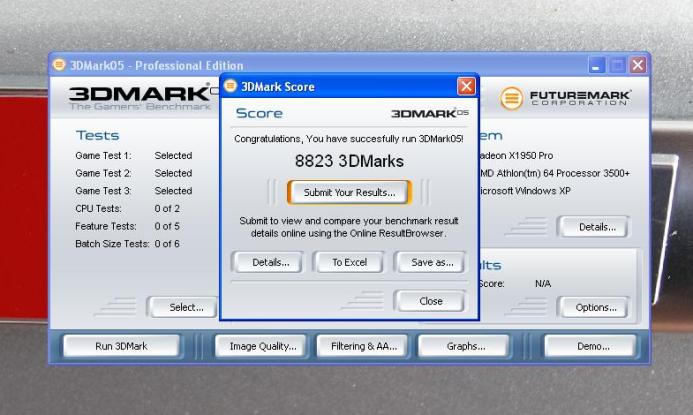Open Graphs... in main window
693x415 pixels.
point(465,346)
